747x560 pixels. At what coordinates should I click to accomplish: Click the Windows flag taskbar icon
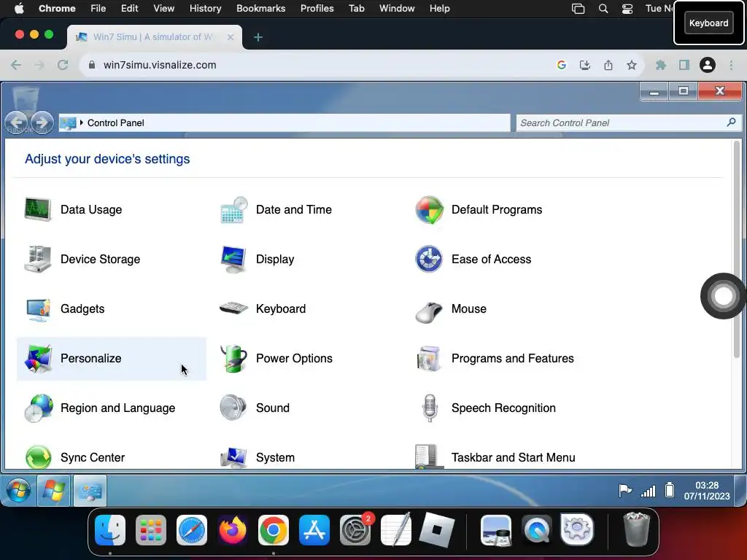click(x=54, y=491)
